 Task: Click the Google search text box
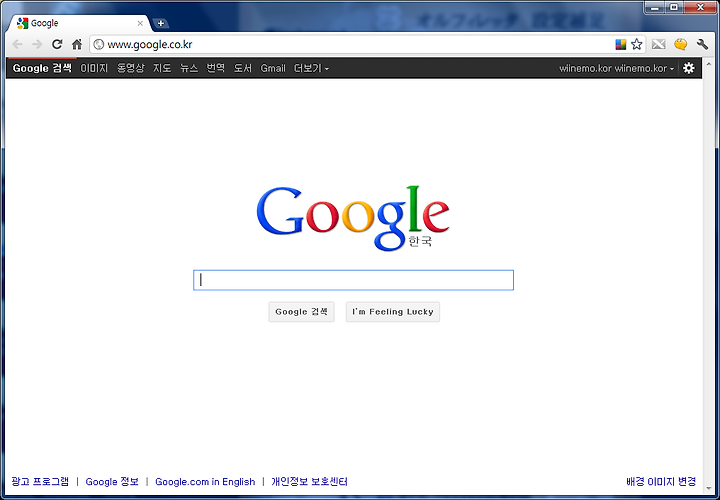(353, 280)
